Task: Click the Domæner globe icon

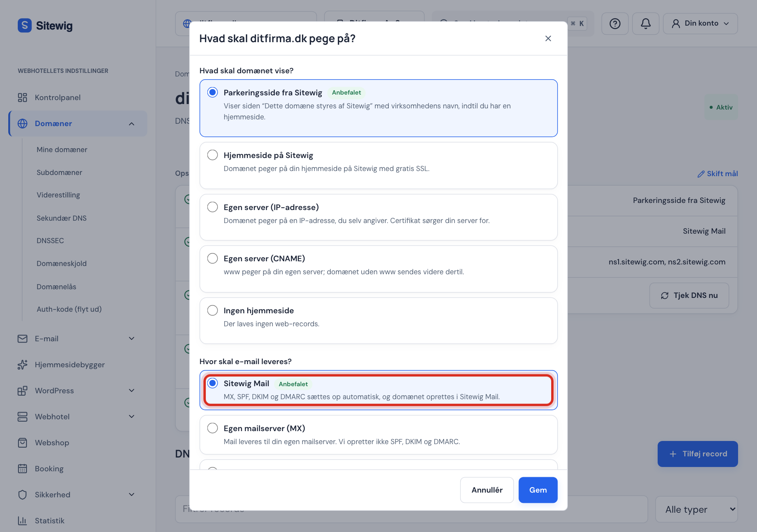Action: point(22,123)
